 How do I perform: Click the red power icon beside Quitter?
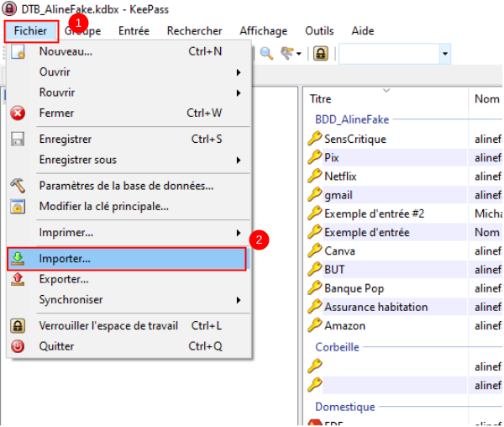(x=18, y=346)
